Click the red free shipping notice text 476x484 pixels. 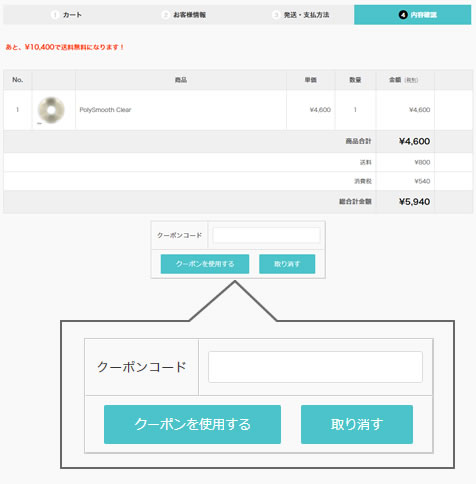(x=65, y=47)
